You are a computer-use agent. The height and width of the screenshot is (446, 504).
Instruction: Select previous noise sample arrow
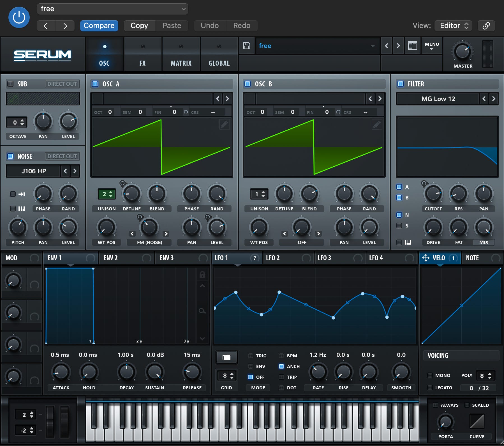[65, 171]
